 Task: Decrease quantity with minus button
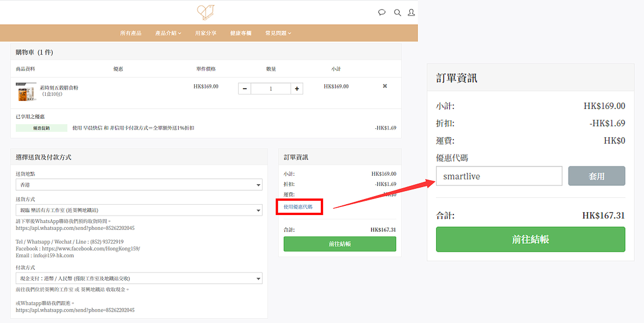[x=245, y=89]
